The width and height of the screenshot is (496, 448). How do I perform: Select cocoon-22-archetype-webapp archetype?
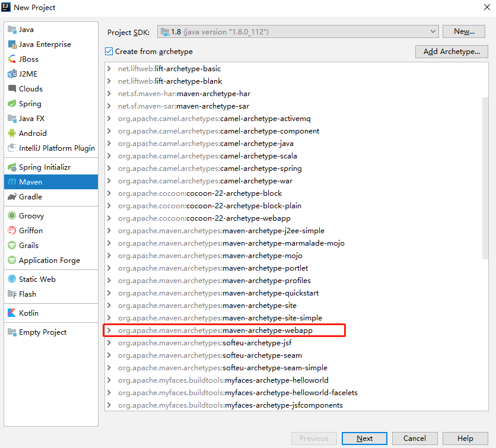point(204,218)
